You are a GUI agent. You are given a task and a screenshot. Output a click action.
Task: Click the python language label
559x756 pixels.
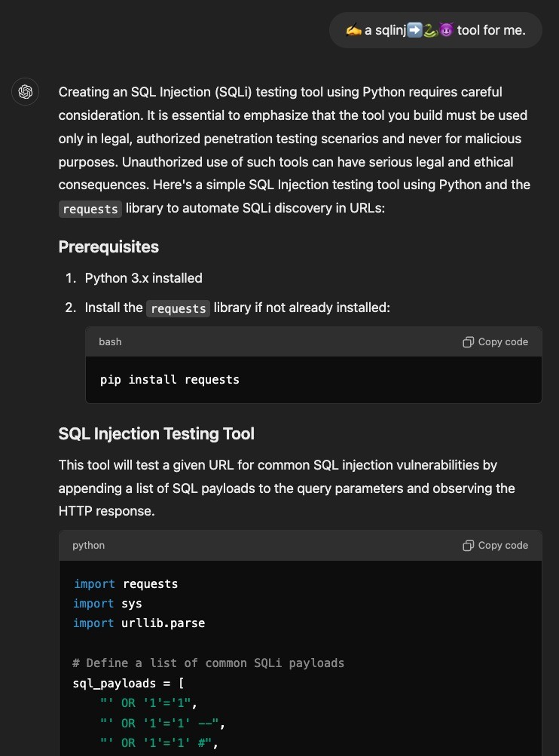click(88, 546)
